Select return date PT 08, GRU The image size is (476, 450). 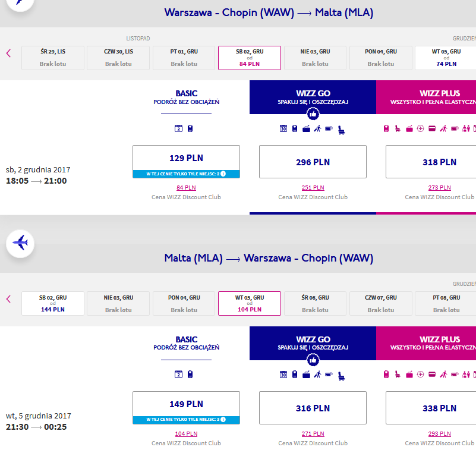(x=446, y=303)
